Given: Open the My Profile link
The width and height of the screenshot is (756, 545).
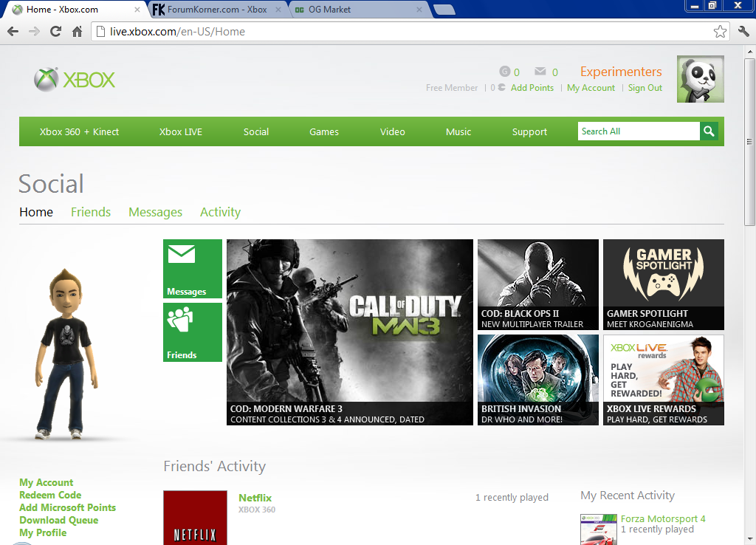Looking at the screenshot, I should [x=43, y=533].
